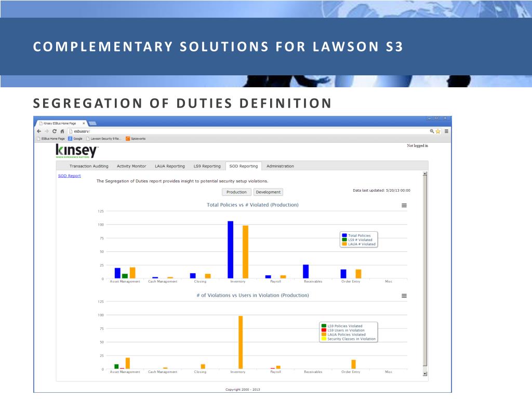This screenshot has width=532, height=399.
Task: Open the LAUA Reporting tab
Action: click(170, 166)
